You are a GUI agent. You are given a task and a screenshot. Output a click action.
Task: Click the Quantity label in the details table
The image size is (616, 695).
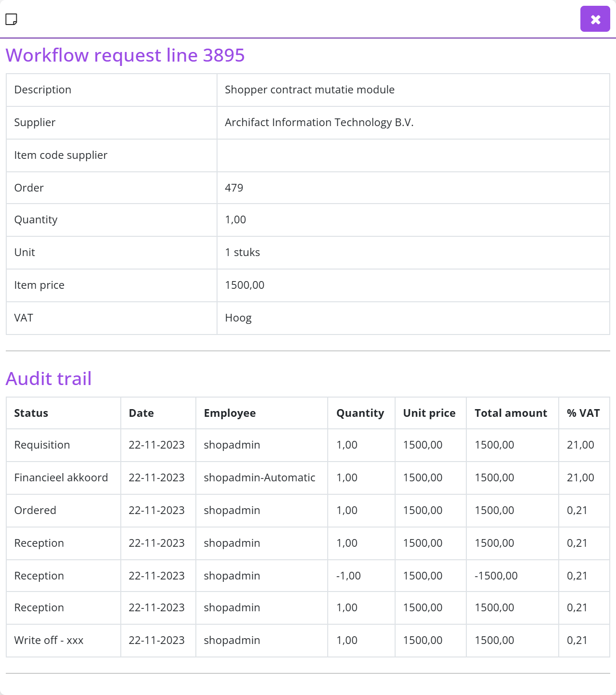coord(36,219)
